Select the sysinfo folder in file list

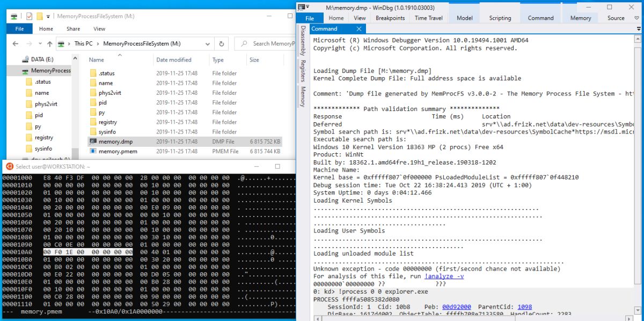[x=184, y=132]
